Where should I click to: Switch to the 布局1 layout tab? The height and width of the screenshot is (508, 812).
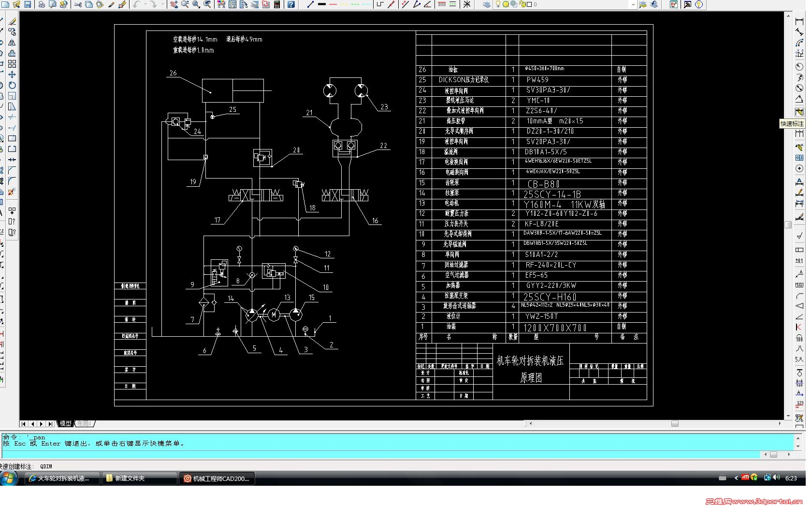click(x=84, y=423)
